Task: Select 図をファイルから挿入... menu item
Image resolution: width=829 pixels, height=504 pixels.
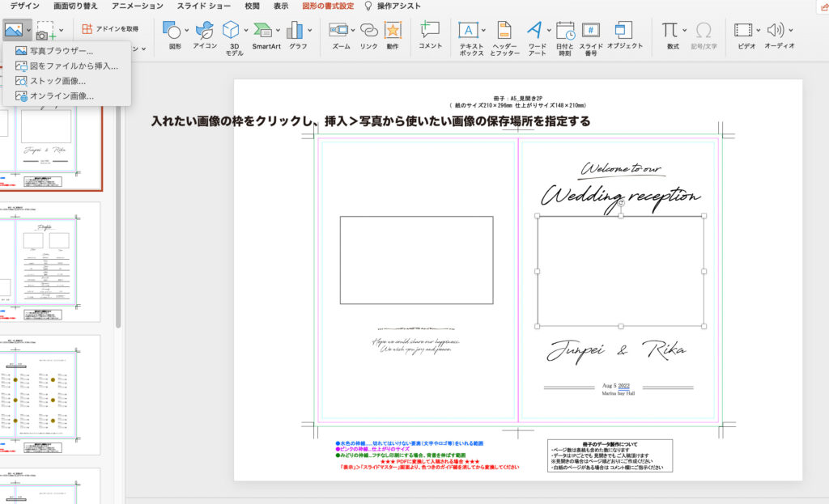Action: (x=73, y=66)
